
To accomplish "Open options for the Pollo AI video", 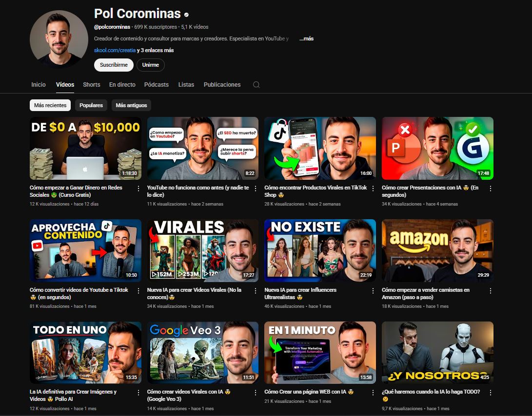I will 138,394.
